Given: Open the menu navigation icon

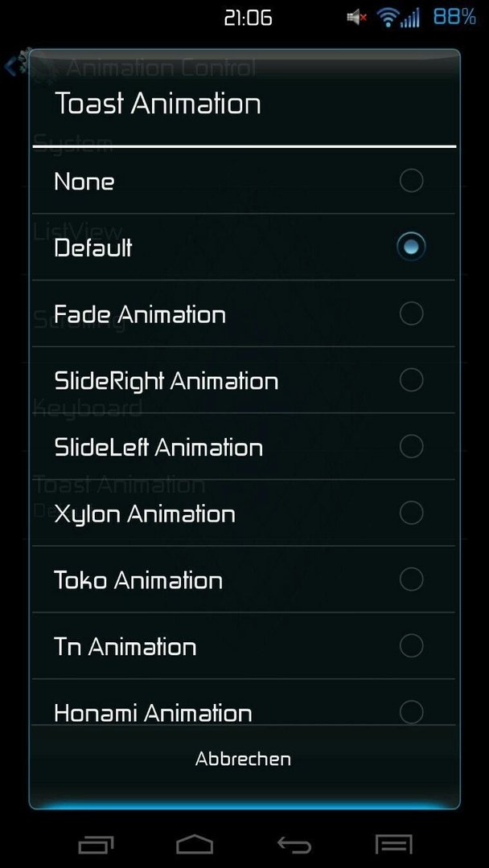Looking at the screenshot, I should 394,844.
